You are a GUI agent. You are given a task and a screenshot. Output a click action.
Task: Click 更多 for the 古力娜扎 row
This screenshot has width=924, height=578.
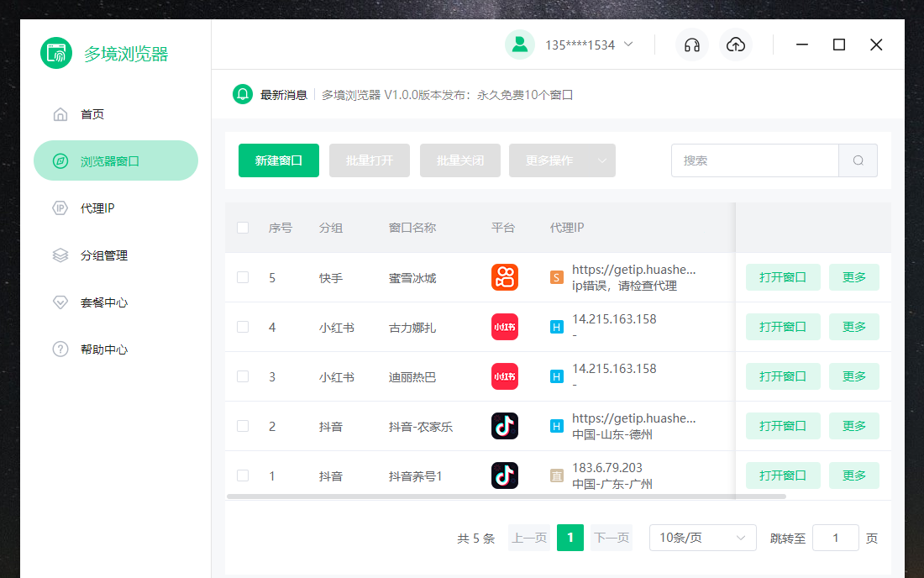(x=854, y=327)
